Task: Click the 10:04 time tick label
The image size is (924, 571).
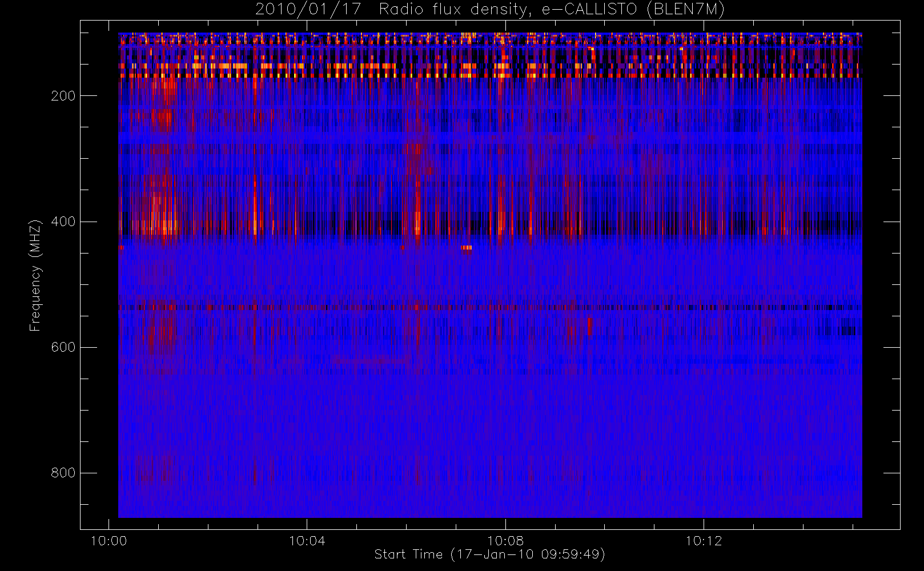Action: (307, 541)
